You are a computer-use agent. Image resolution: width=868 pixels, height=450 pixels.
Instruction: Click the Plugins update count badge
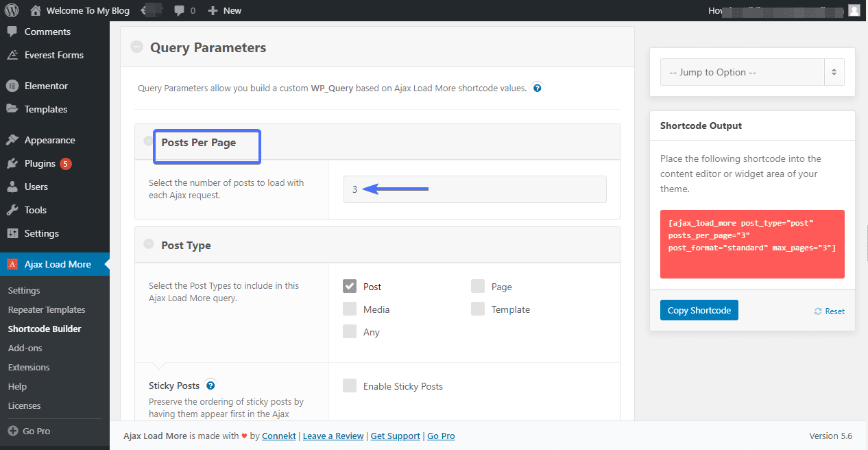66,163
